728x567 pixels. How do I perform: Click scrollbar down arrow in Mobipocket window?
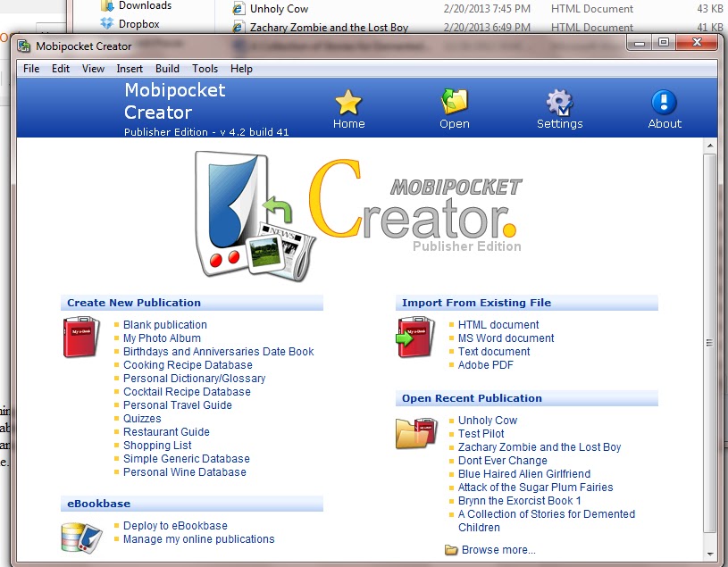(x=710, y=554)
